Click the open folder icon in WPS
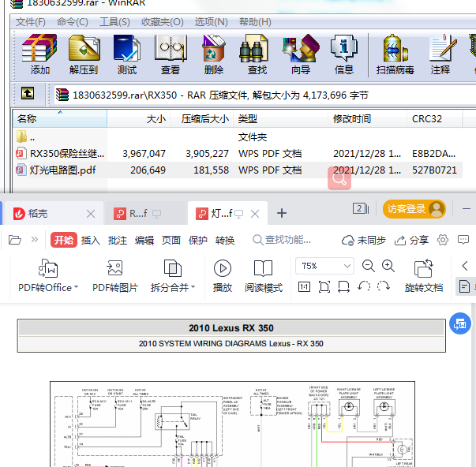The image size is (476, 467). click(14, 240)
